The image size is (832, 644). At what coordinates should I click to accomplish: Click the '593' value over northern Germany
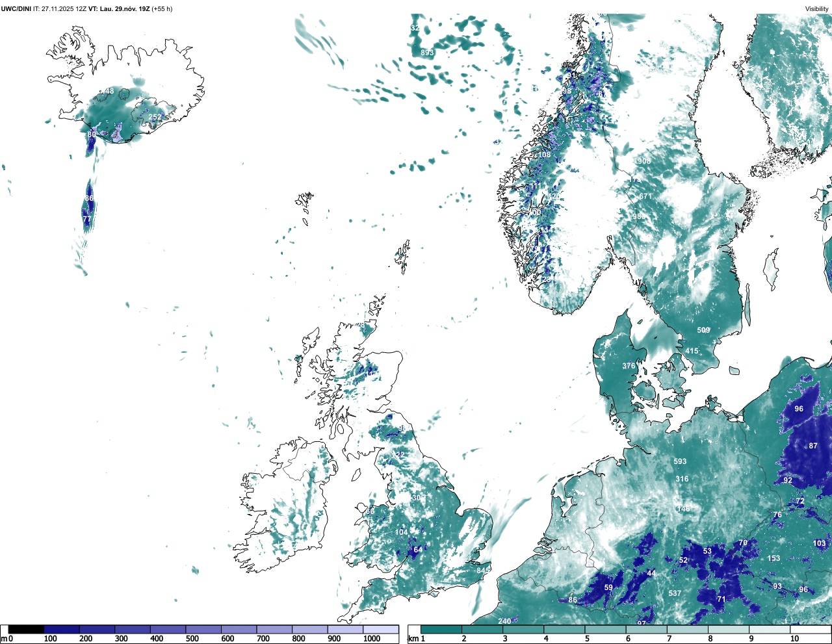[x=680, y=461]
